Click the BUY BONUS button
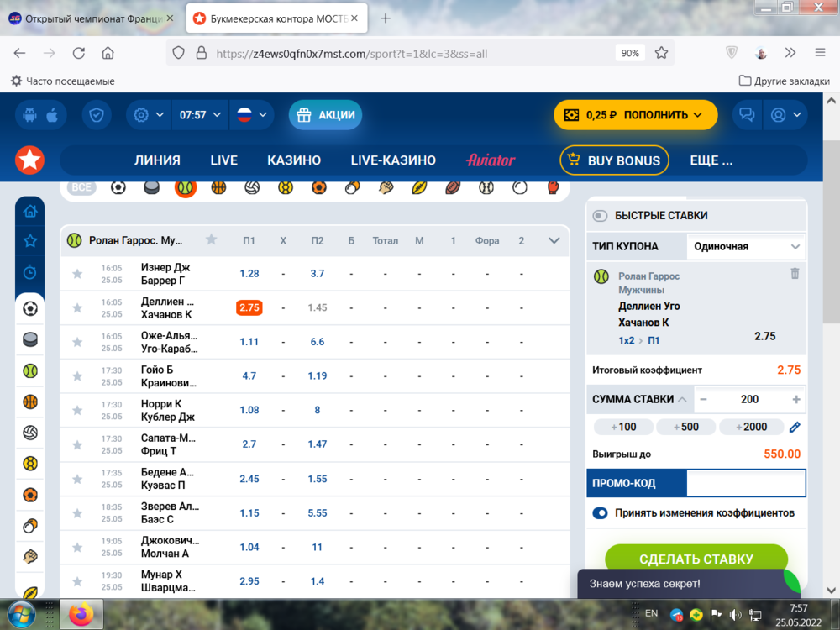 coord(615,160)
